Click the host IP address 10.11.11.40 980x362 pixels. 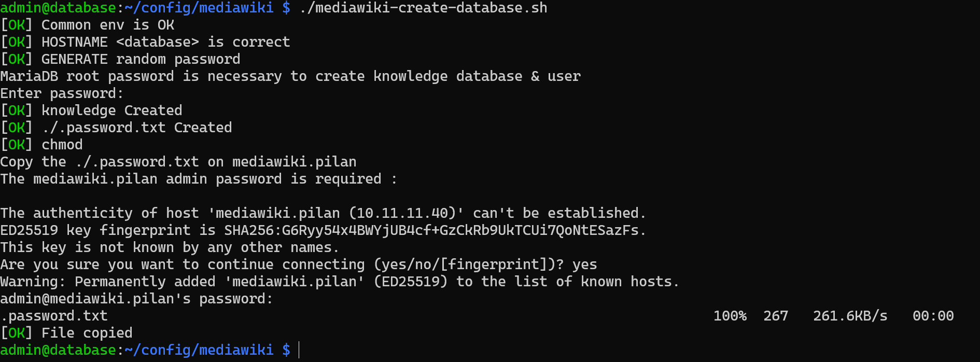point(402,213)
